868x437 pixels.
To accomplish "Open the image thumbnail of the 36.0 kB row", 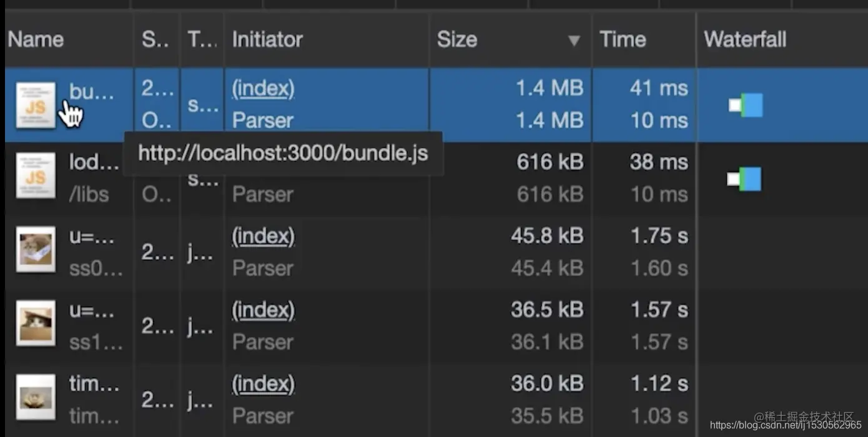I will click(x=36, y=397).
